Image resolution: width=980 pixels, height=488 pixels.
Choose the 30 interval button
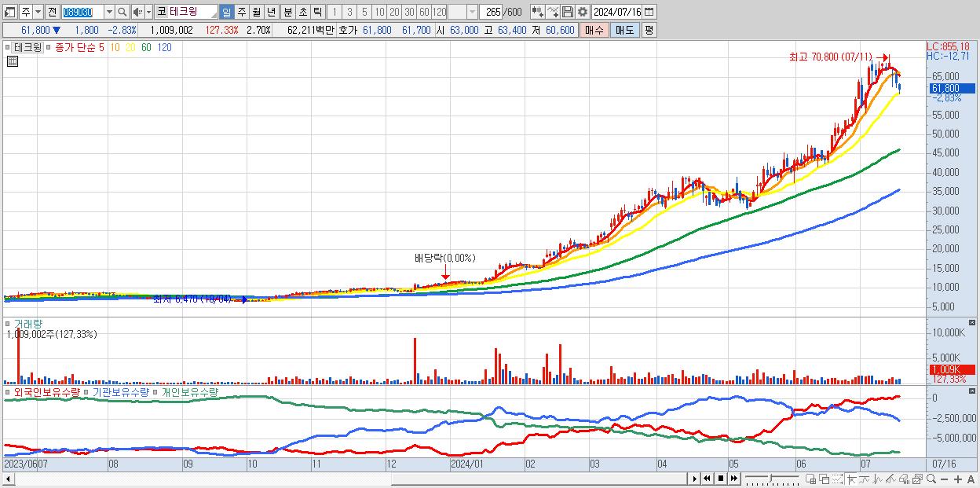pyautogui.click(x=409, y=12)
